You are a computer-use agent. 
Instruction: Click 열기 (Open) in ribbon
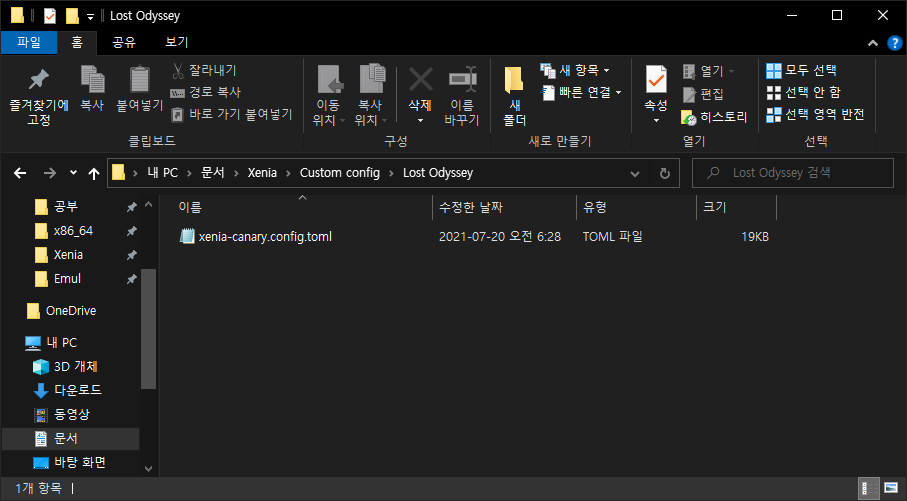[x=709, y=71]
